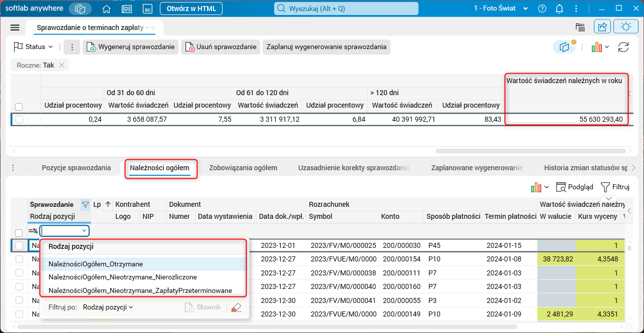Open the toolbar more options dots
Image resolution: width=644 pixels, height=333 pixels.
pyautogui.click(x=72, y=47)
